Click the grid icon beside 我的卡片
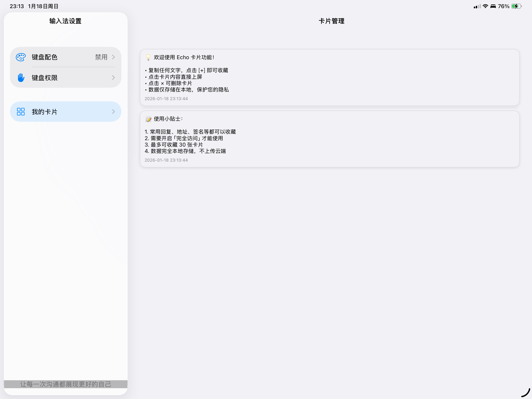The image size is (532, 399). 21,112
